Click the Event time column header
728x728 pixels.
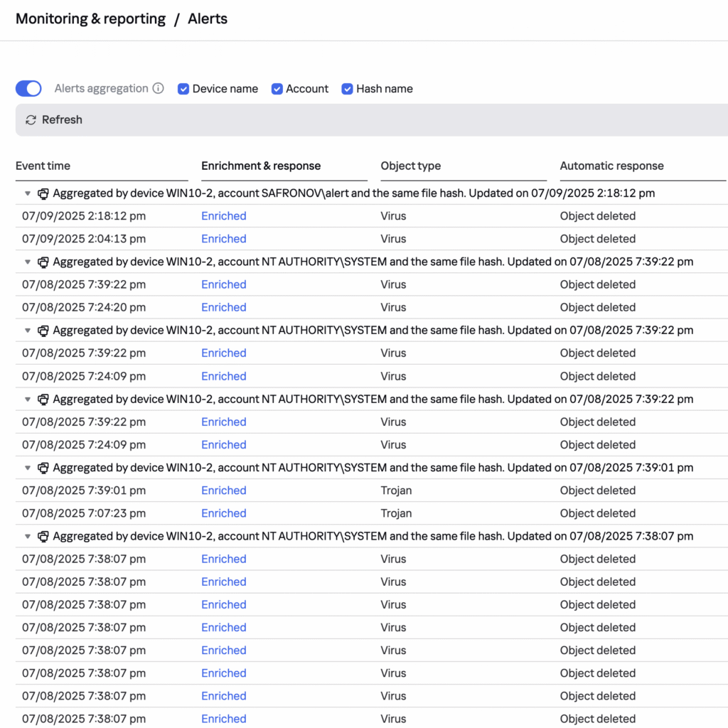pos(43,166)
